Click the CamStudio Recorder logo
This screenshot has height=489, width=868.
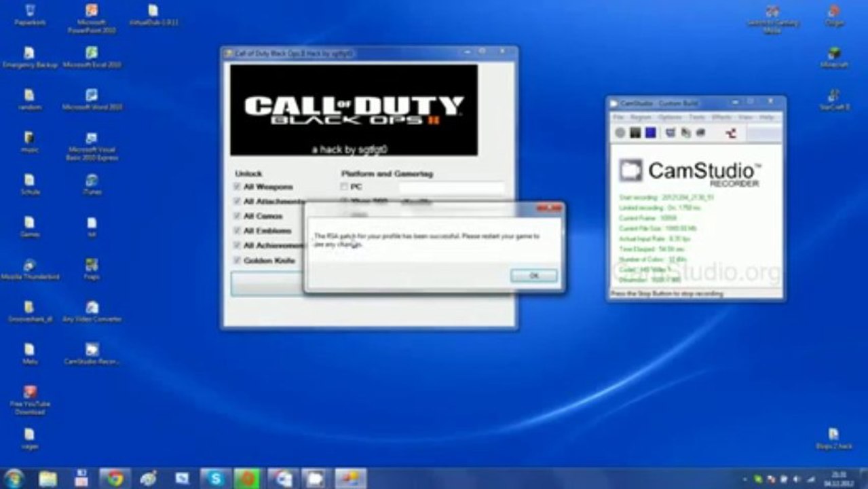tap(690, 172)
